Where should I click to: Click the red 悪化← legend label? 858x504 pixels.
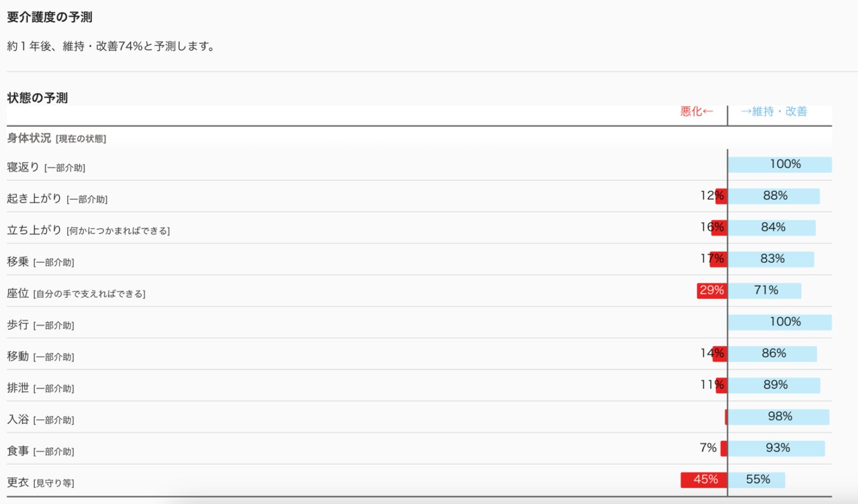click(696, 112)
